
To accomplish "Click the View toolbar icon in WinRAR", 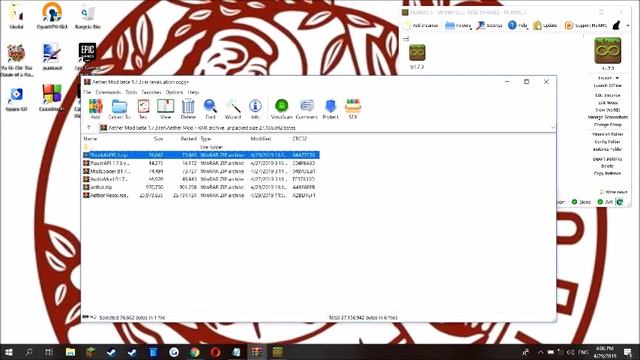I will point(165,109).
